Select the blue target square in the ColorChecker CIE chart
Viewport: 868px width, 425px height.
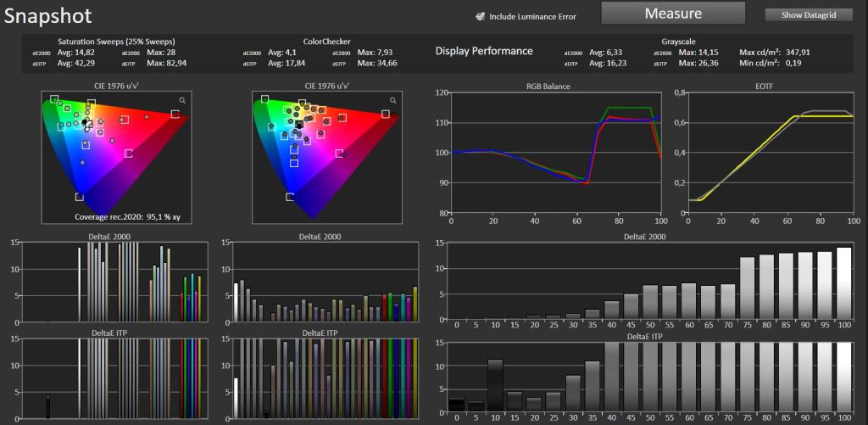pyautogui.click(x=290, y=197)
